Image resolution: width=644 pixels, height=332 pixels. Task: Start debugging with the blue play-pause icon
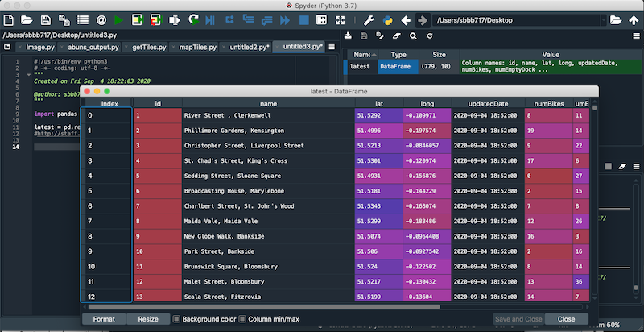tap(210, 20)
